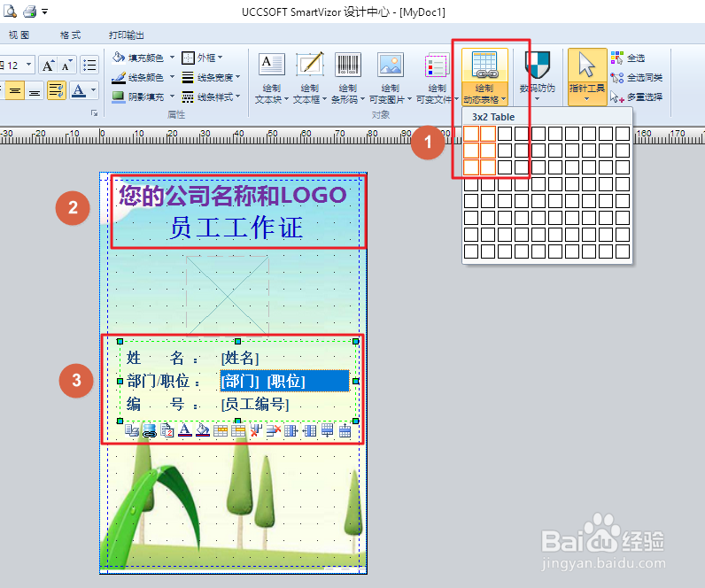Click the bullet list icon
This screenshot has height=588, width=705.
(x=90, y=66)
